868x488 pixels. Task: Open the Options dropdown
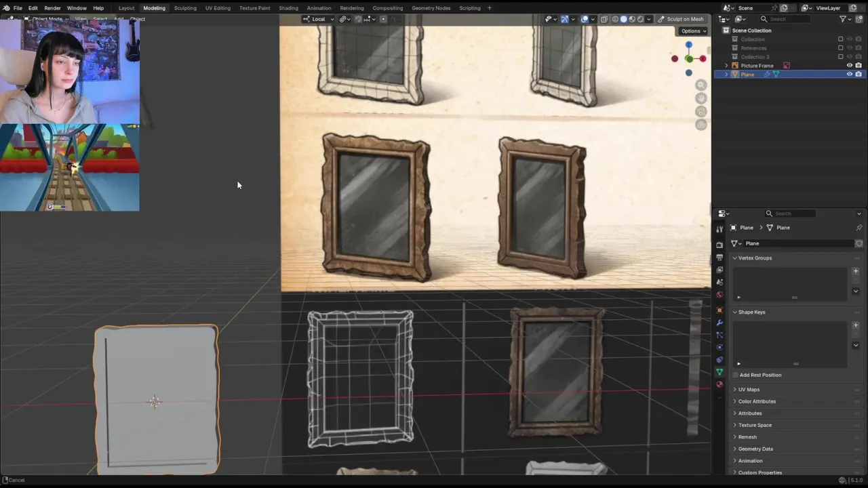(693, 31)
